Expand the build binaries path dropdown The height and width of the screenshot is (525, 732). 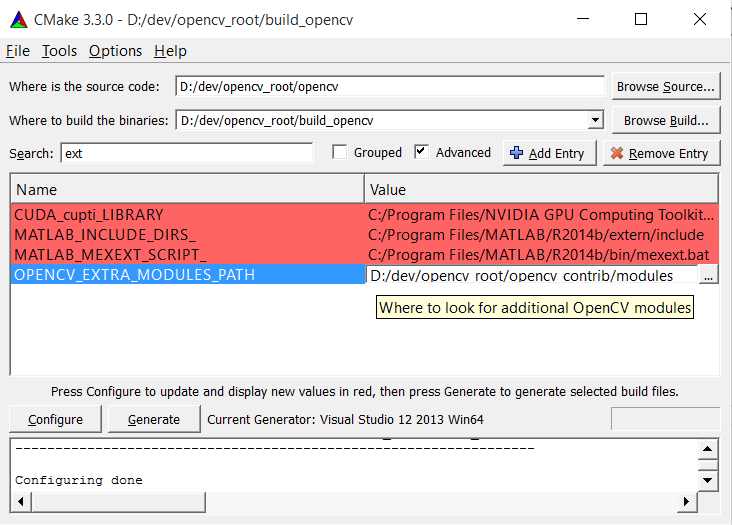(595, 120)
